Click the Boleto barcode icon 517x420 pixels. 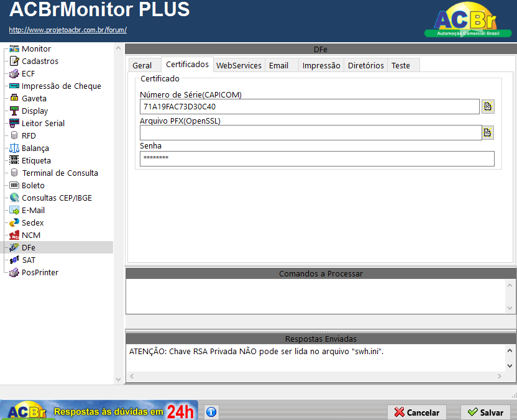click(14, 185)
